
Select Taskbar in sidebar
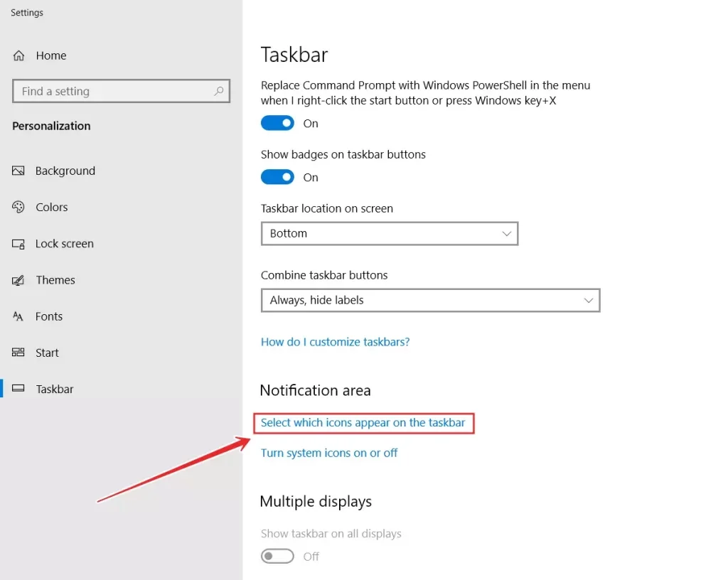pyautogui.click(x=54, y=389)
